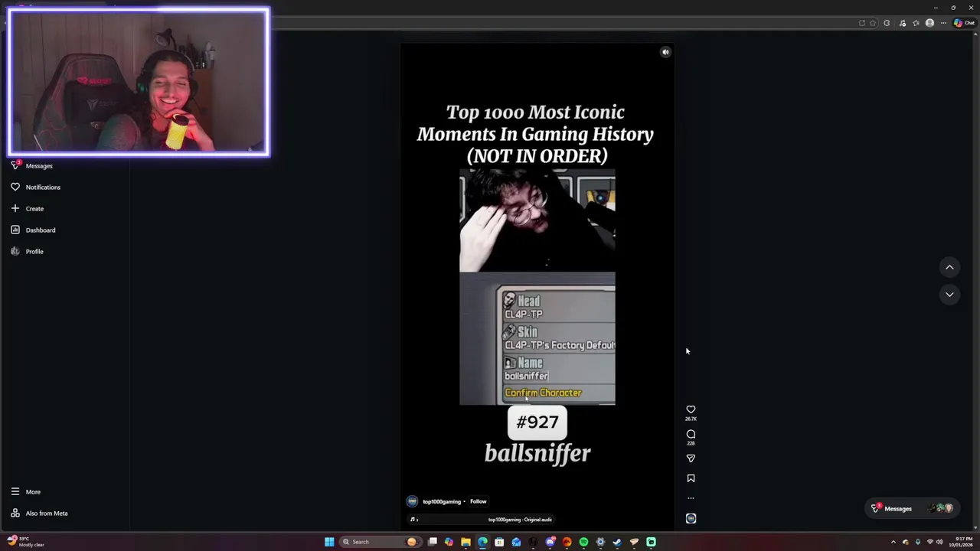This screenshot has width=980, height=551.
Task: Mute or unmute the reel audio
Action: [665, 52]
